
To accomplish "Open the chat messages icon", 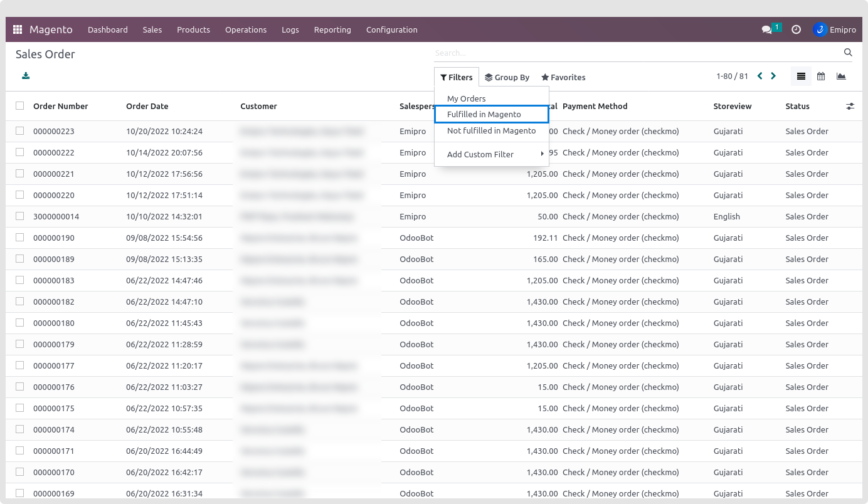I will pyautogui.click(x=766, y=29).
